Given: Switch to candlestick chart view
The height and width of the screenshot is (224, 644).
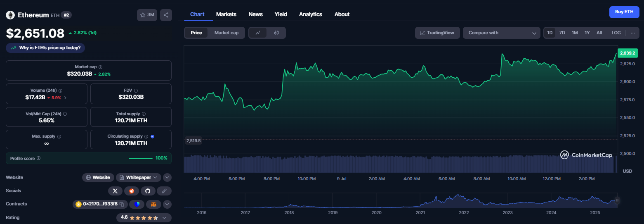Looking at the screenshot, I should pyautogui.click(x=276, y=33).
